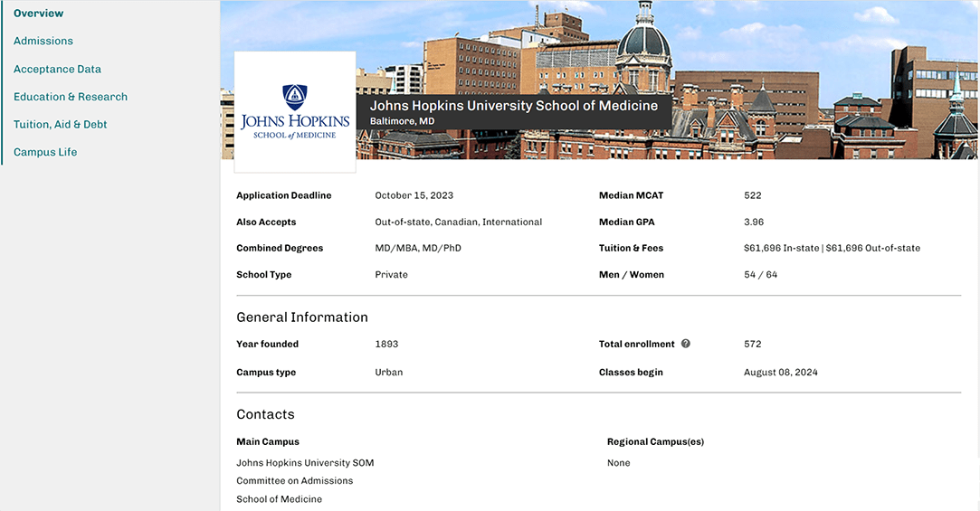
Task: Click the October 15, 2023 deadline value
Action: pyautogui.click(x=414, y=195)
